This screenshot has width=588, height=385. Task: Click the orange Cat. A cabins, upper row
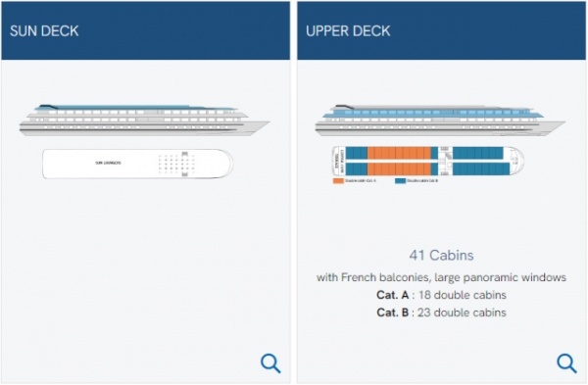[x=399, y=153]
